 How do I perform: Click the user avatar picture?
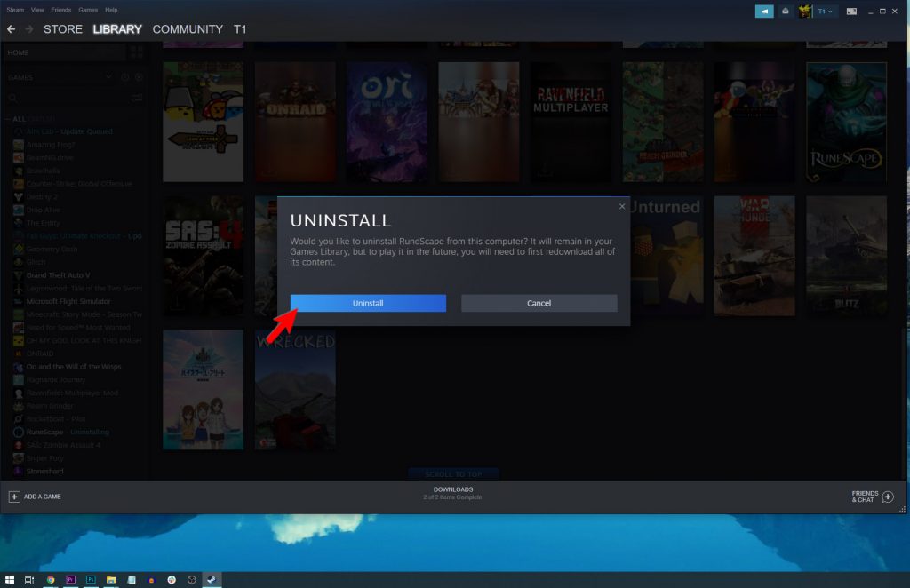coord(805,11)
